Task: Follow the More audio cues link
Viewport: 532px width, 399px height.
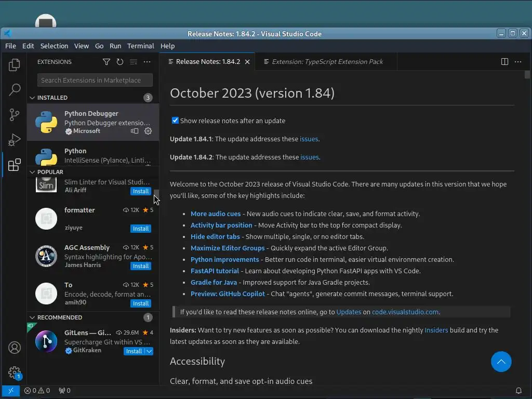Action: coord(216,214)
